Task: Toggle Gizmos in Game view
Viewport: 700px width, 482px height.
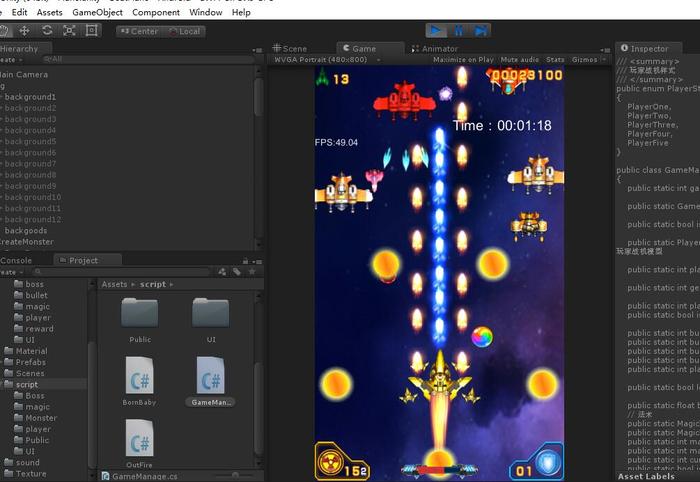Action: click(584, 60)
